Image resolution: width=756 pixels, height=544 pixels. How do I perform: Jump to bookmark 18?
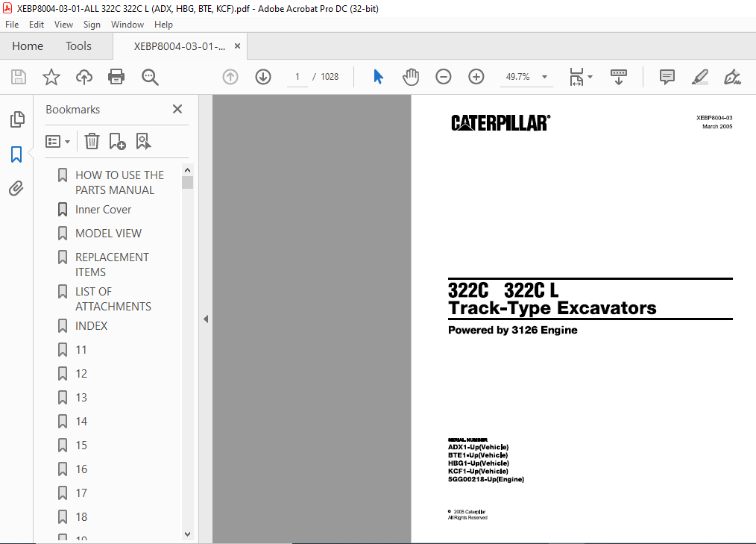[81, 517]
